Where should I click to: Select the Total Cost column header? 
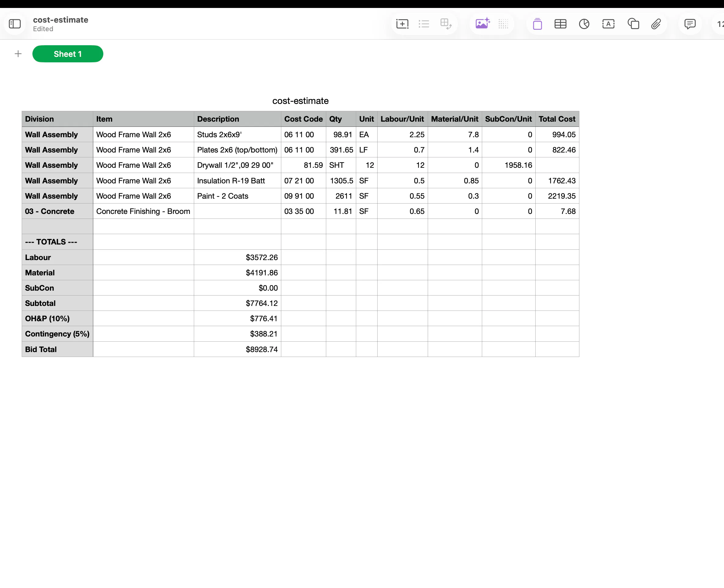557,119
